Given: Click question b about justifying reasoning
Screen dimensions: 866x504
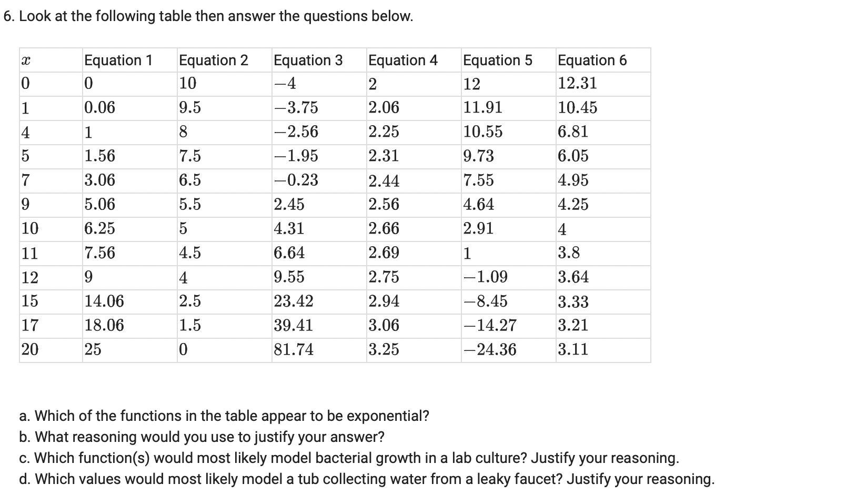Looking at the screenshot, I should (x=202, y=437).
